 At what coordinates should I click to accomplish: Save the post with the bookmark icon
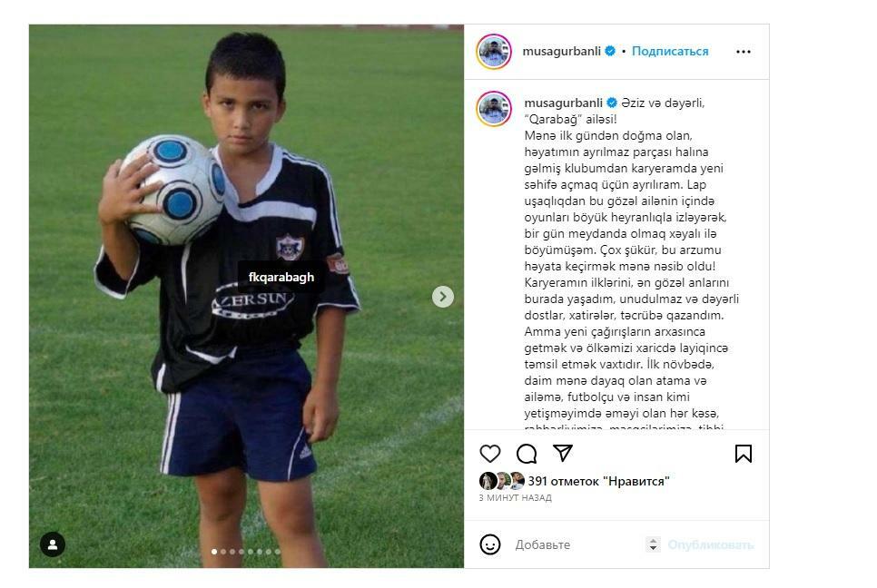point(743,454)
